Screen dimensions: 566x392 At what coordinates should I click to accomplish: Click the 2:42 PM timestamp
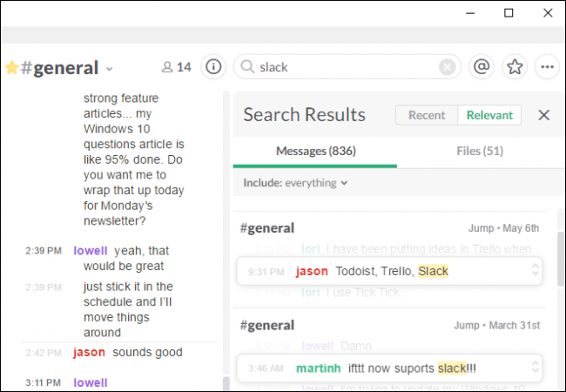(x=44, y=353)
